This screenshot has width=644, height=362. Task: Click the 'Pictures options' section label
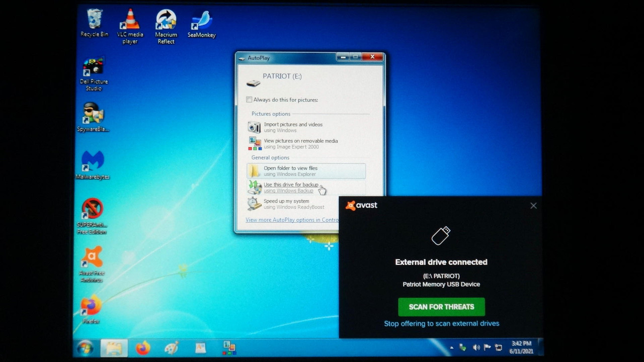(271, 114)
